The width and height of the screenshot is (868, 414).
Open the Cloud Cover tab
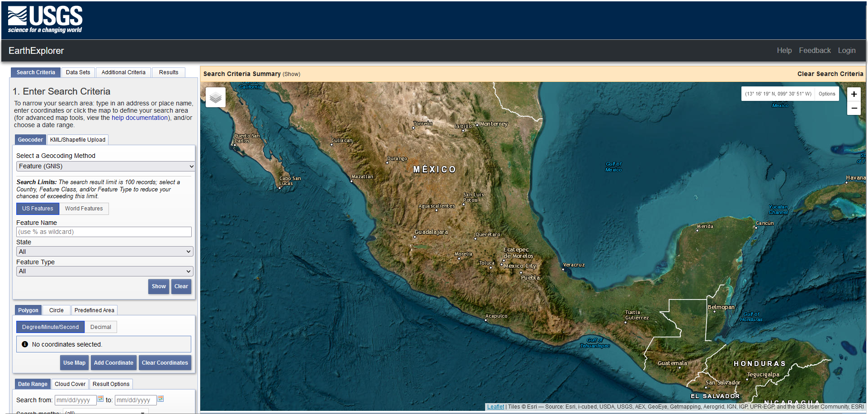pyautogui.click(x=70, y=384)
